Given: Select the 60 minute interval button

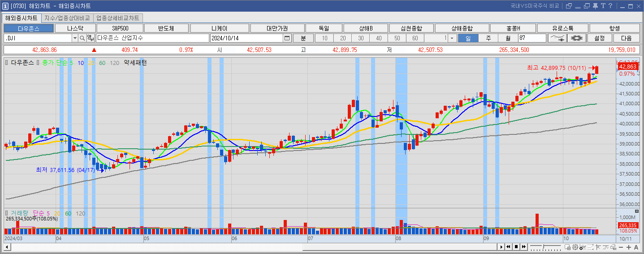Looking at the screenshot, I should (x=415, y=38).
